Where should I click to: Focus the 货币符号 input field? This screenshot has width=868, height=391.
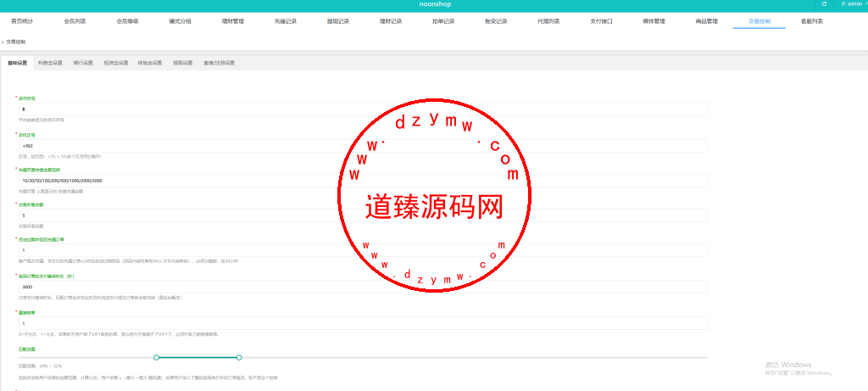click(363, 109)
